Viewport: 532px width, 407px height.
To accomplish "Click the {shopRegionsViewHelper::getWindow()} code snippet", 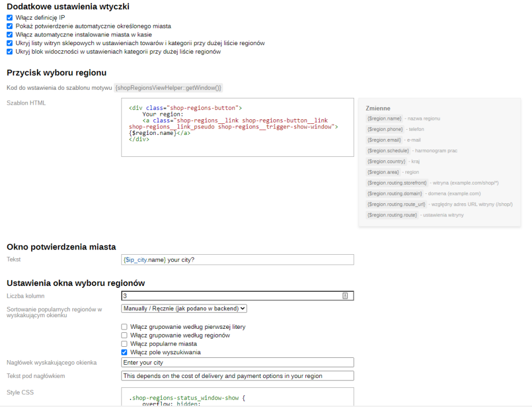I will pos(168,88).
